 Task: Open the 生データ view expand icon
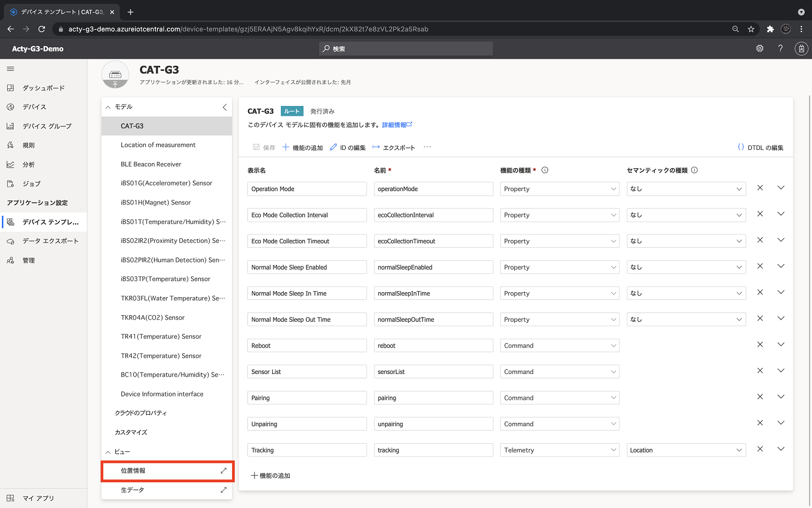tap(223, 490)
